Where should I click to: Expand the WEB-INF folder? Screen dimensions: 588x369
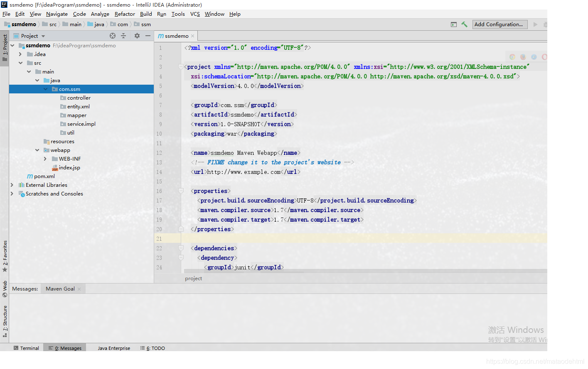tap(45, 159)
